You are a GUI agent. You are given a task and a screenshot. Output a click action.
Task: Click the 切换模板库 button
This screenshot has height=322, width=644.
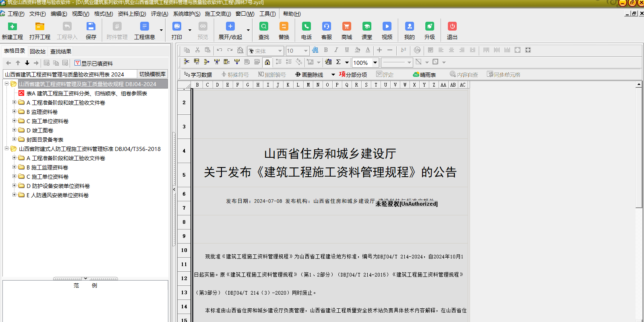[x=152, y=74]
